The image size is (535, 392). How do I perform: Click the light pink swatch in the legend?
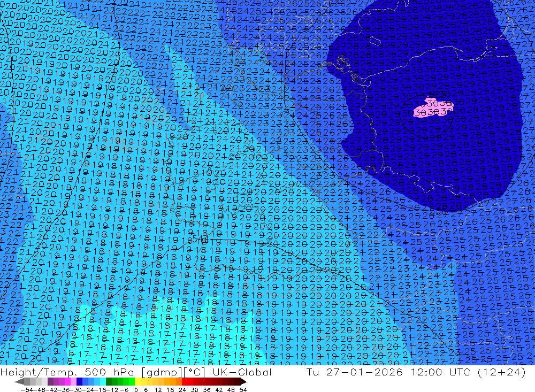(x=73, y=381)
